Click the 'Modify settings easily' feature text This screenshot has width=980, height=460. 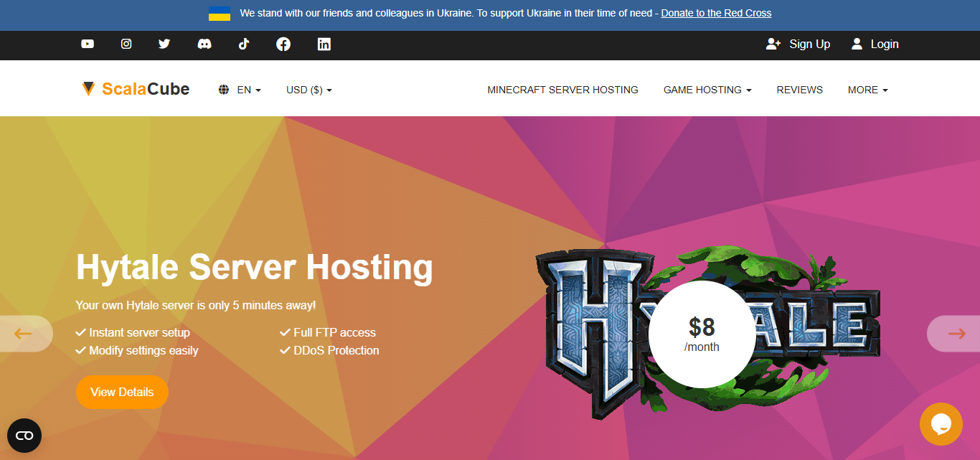coord(143,350)
